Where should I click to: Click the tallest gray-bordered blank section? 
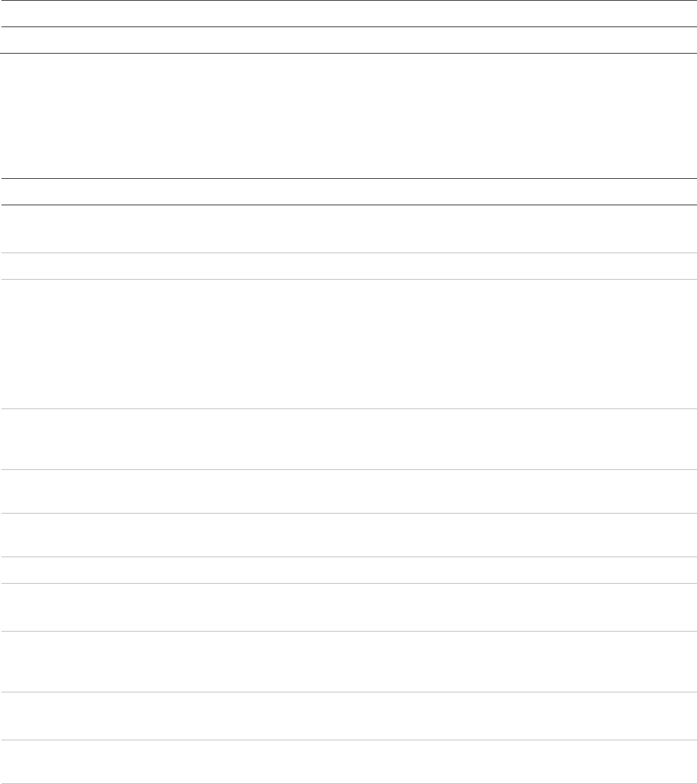coord(348,343)
